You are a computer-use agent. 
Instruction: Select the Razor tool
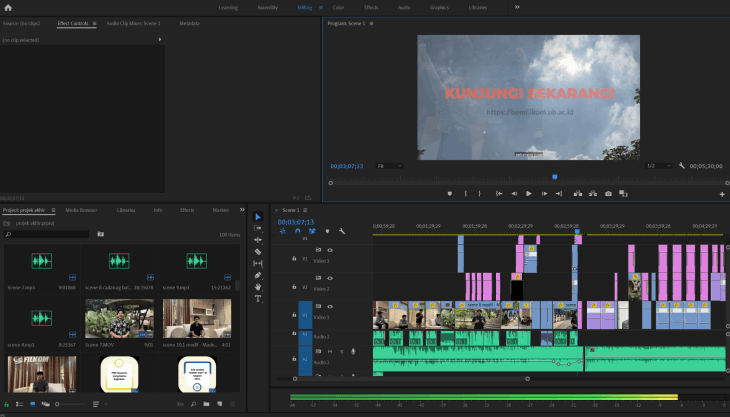tap(258, 252)
